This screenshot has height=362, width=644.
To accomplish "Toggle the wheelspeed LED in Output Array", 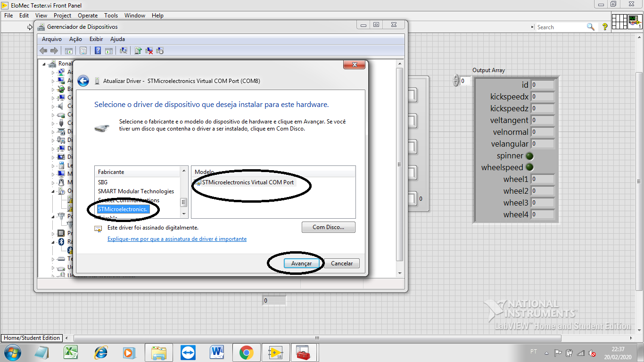I will click(x=530, y=167).
